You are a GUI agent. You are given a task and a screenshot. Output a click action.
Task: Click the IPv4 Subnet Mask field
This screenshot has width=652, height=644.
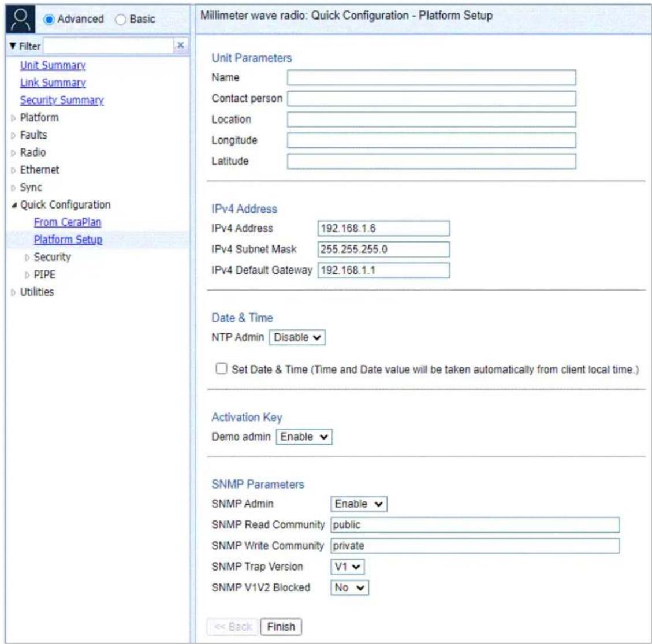coord(384,250)
